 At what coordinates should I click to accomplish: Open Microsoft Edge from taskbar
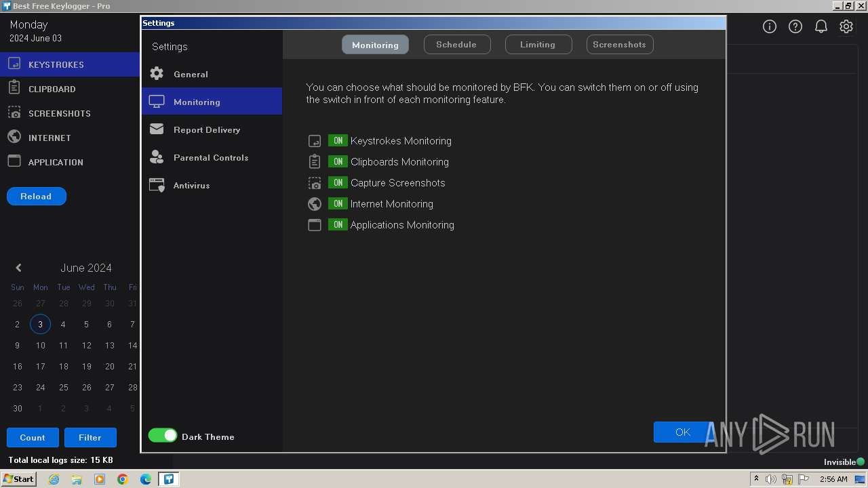146,479
